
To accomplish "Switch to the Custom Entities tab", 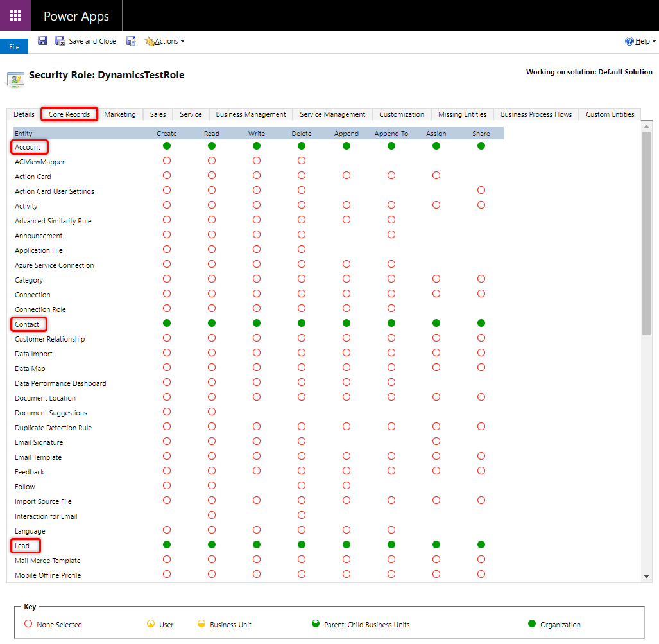I will 610,114.
